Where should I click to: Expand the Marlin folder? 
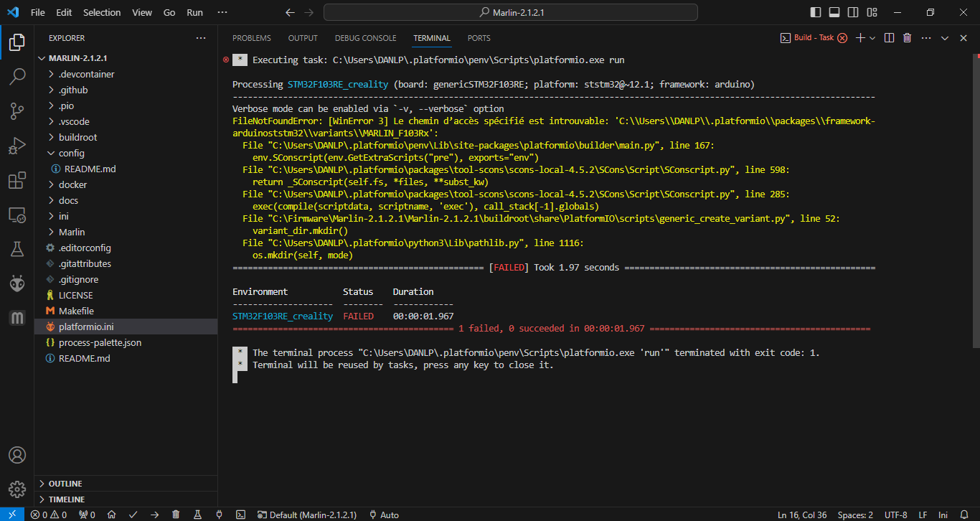tap(126, 232)
